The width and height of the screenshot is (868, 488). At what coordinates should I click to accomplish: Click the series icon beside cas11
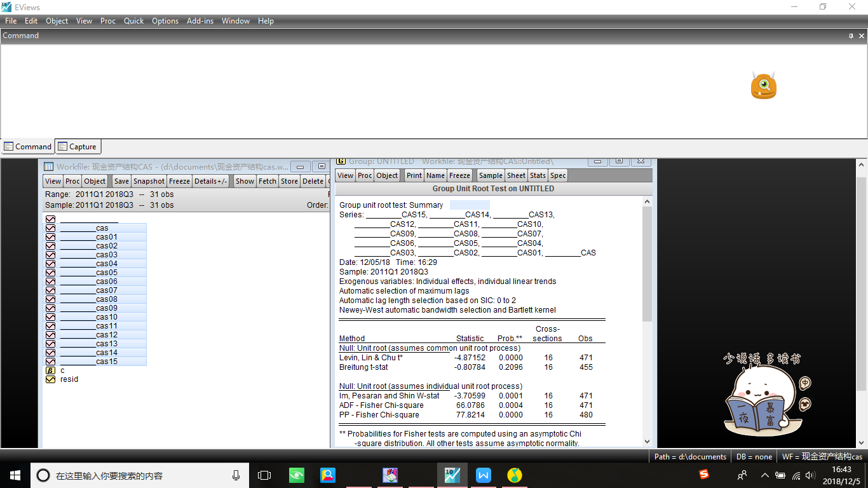[50, 326]
